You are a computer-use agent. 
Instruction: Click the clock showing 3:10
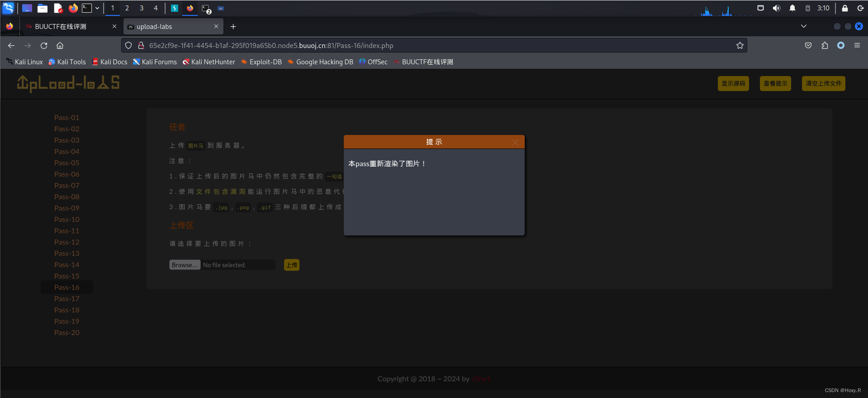pyautogui.click(x=823, y=8)
